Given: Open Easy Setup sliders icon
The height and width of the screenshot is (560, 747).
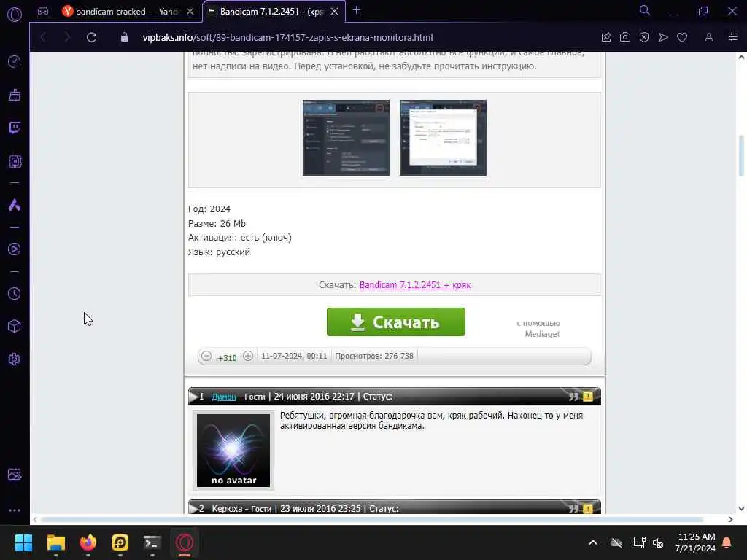Looking at the screenshot, I should tap(733, 37).
